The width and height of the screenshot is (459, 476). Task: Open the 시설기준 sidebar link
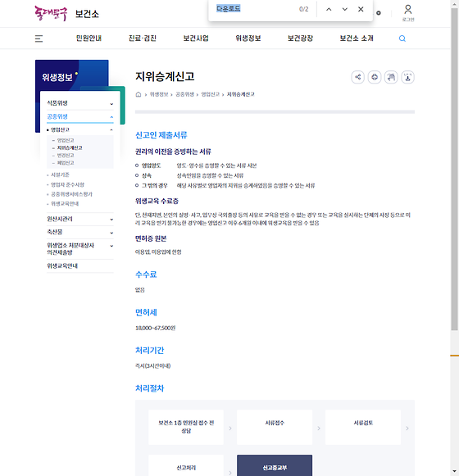(60, 175)
